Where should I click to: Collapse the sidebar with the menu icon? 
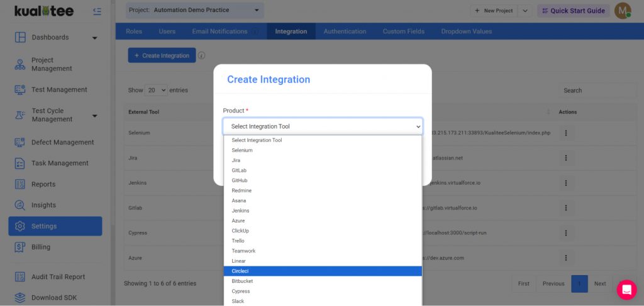(x=97, y=11)
